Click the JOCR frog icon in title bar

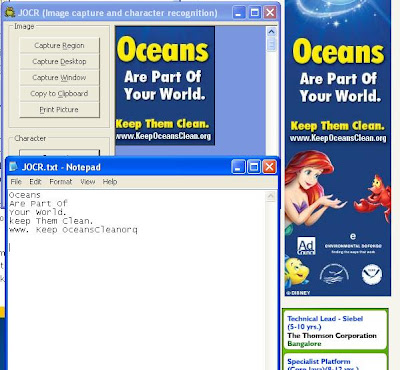[10, 13]
